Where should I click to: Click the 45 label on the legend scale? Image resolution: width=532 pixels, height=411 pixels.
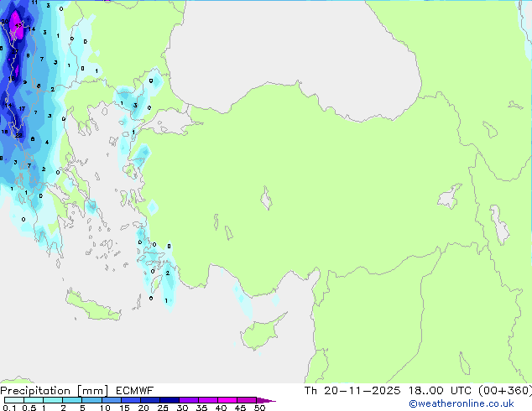[x=240, y=408]
